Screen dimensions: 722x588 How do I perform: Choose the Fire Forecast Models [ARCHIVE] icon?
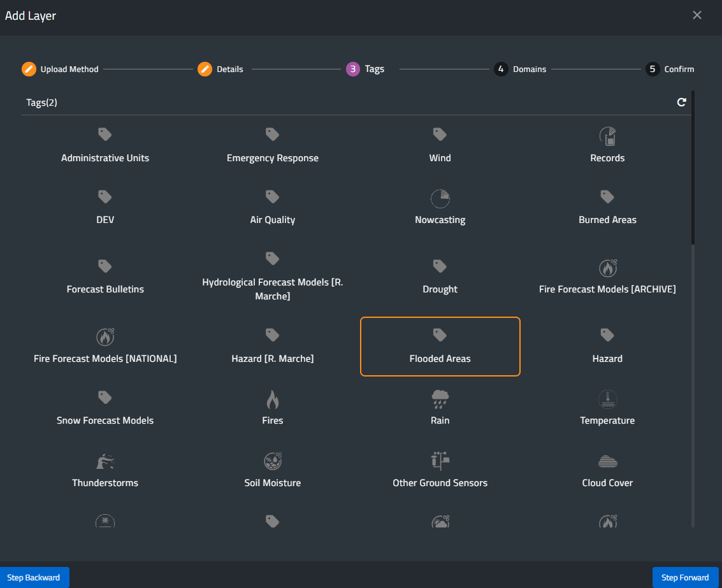(607, 268)
